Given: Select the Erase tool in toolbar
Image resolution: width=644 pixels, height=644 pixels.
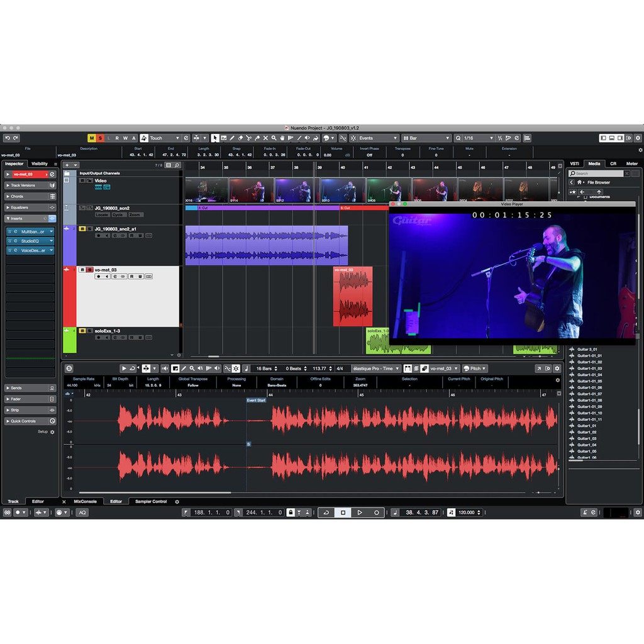Looking at the screenshot, I should click(x=240, y=138).
